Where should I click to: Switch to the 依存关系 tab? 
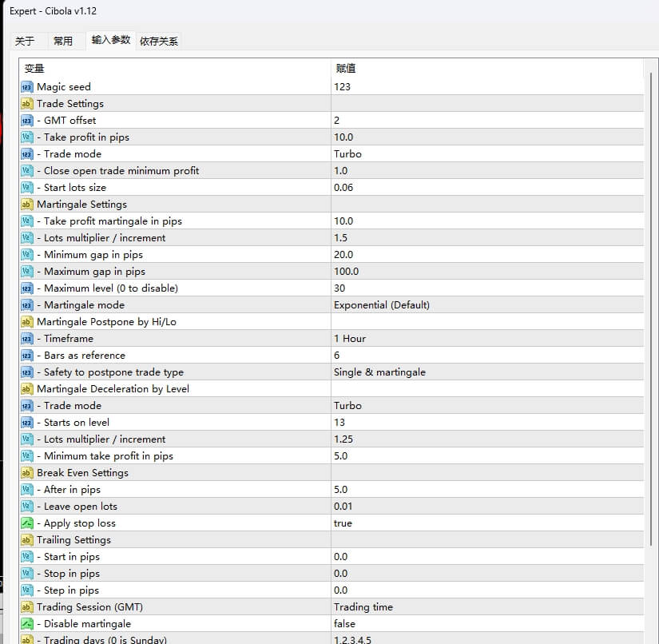click(x=159, y=40)
